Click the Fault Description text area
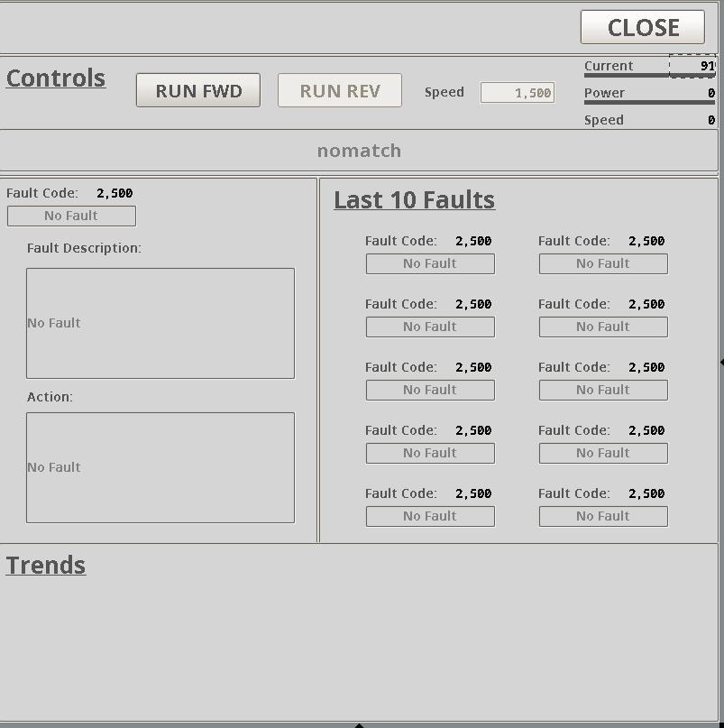Viewport: 724px width, 728px height. [160, 323]
